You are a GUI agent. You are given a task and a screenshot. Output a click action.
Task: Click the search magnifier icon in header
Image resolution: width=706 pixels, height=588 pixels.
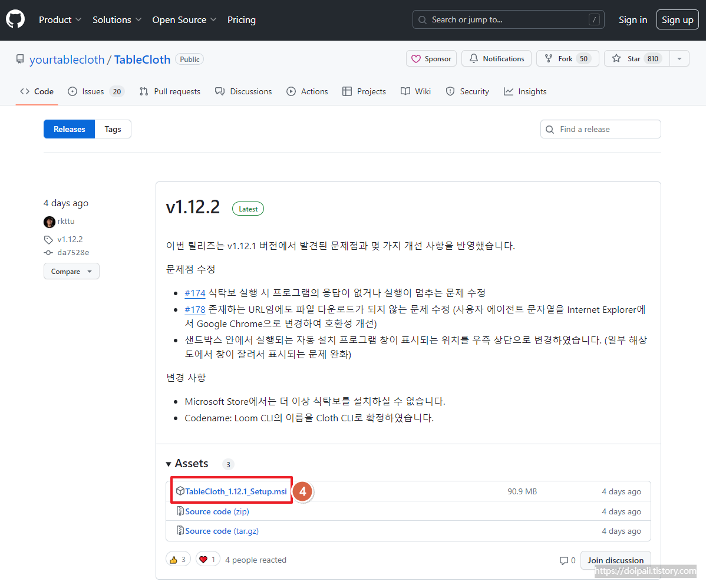423,20
